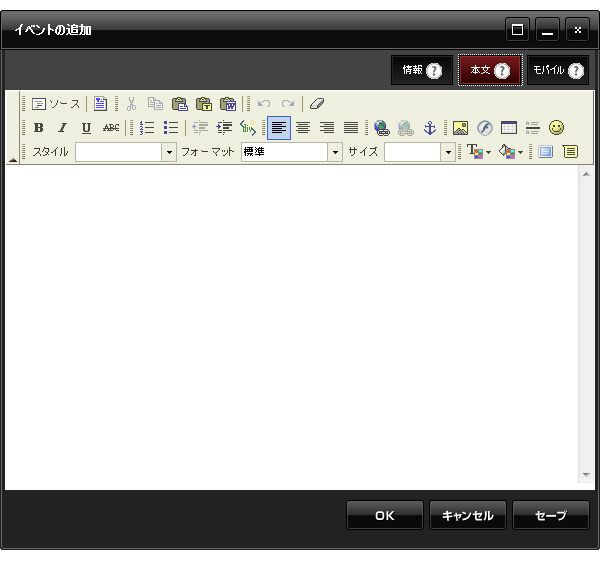
Task: Select left text alignment
Action: [279, 128]
